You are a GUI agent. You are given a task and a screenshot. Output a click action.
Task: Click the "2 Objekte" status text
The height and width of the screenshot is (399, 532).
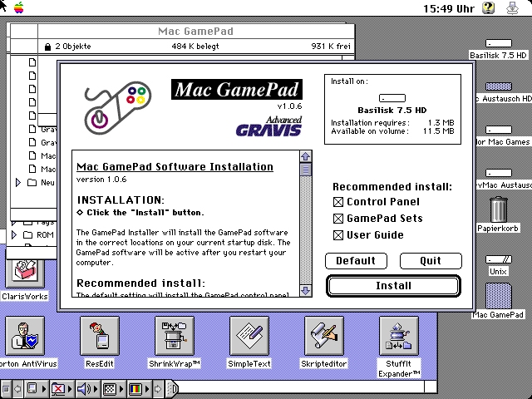pos(73,47)
